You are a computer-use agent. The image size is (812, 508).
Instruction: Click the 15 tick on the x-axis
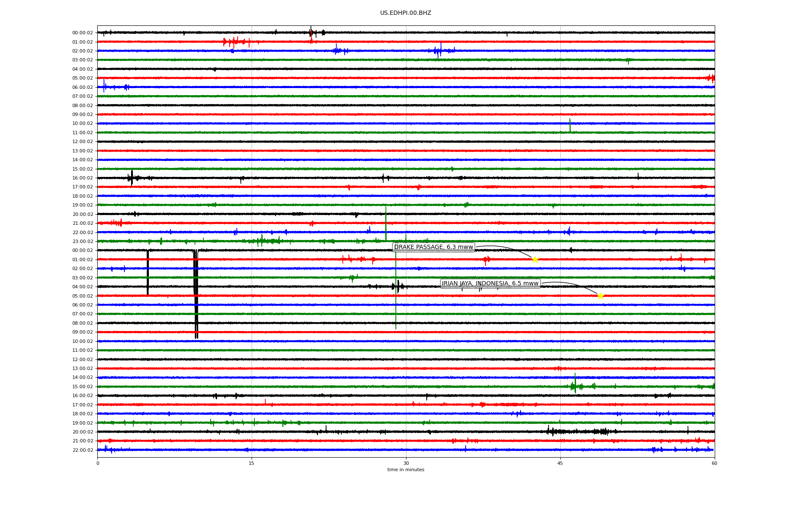tap(252, 463)
